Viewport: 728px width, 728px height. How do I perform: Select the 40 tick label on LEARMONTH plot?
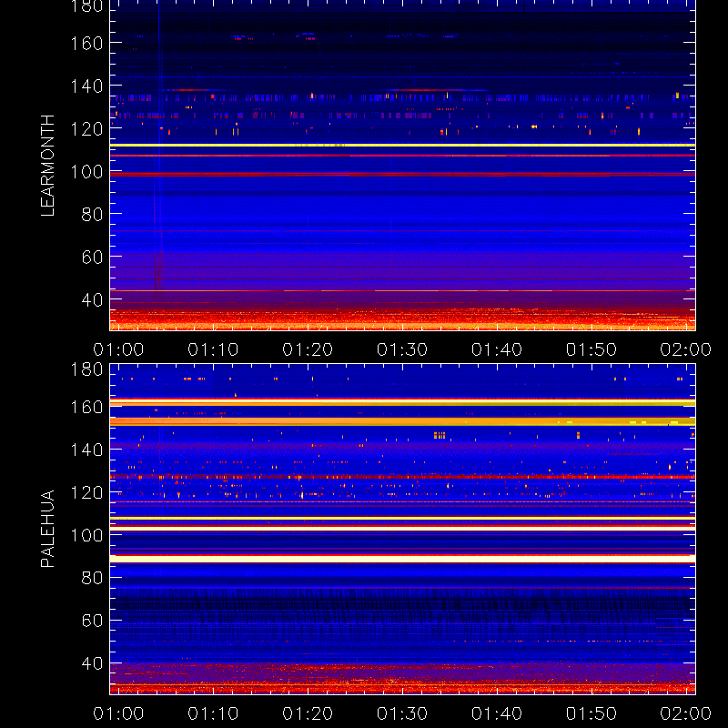pyautogui.click(x=92, y=299)
